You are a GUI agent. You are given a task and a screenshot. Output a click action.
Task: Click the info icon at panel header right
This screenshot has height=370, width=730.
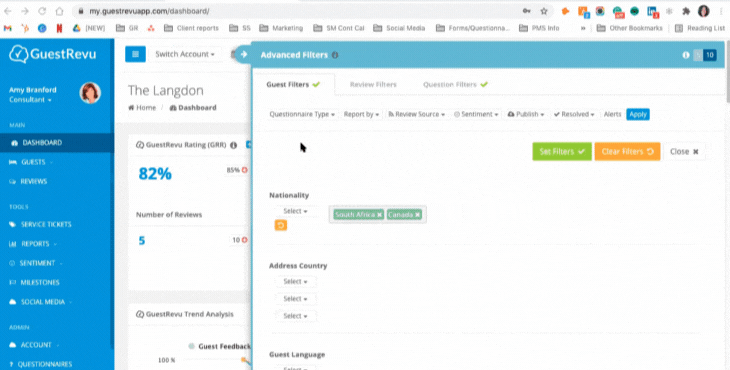tap(685, 55)
